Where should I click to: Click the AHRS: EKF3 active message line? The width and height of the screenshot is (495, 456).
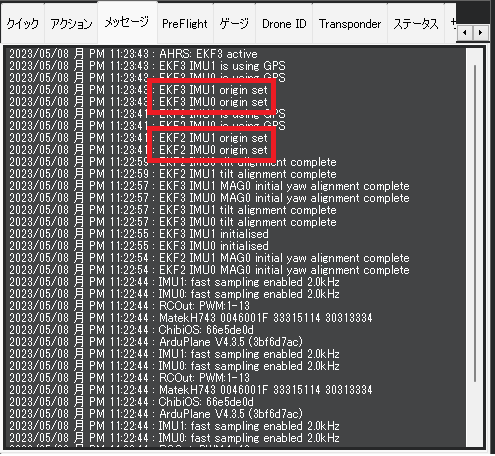point(133,54)
